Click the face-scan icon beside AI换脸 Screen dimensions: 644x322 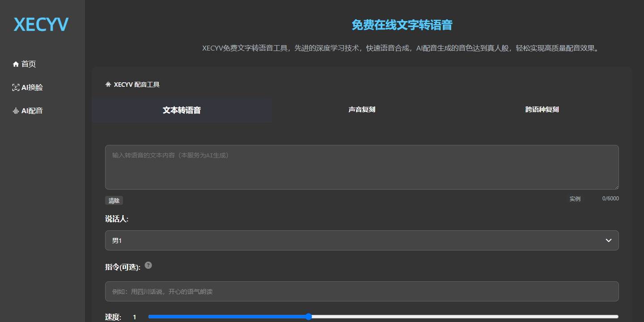coord(16,88)
